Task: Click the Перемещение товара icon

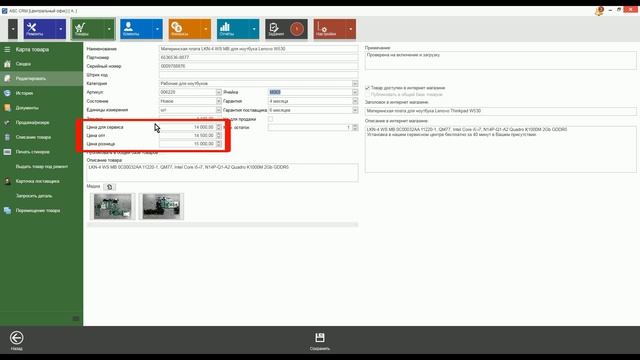Action: (7, 211)
